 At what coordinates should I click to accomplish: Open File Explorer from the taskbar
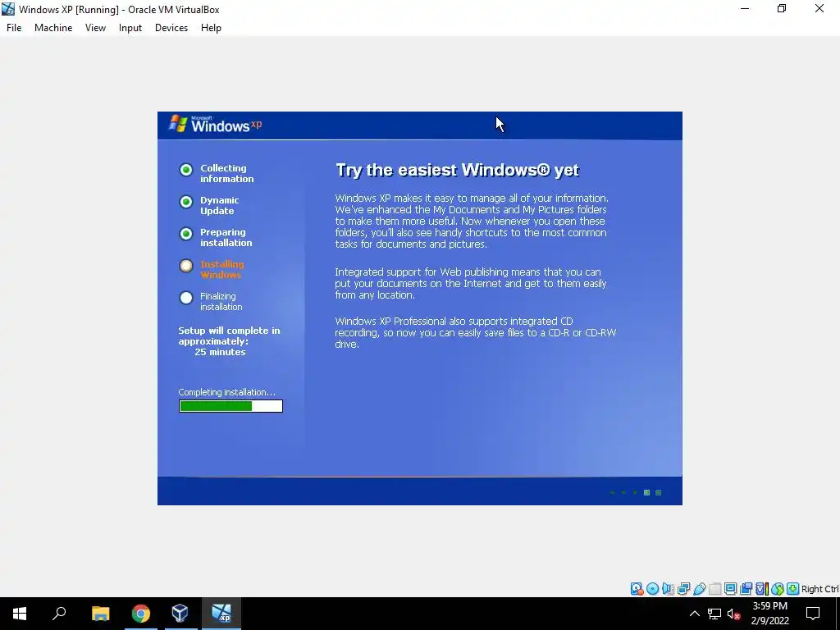100,614
